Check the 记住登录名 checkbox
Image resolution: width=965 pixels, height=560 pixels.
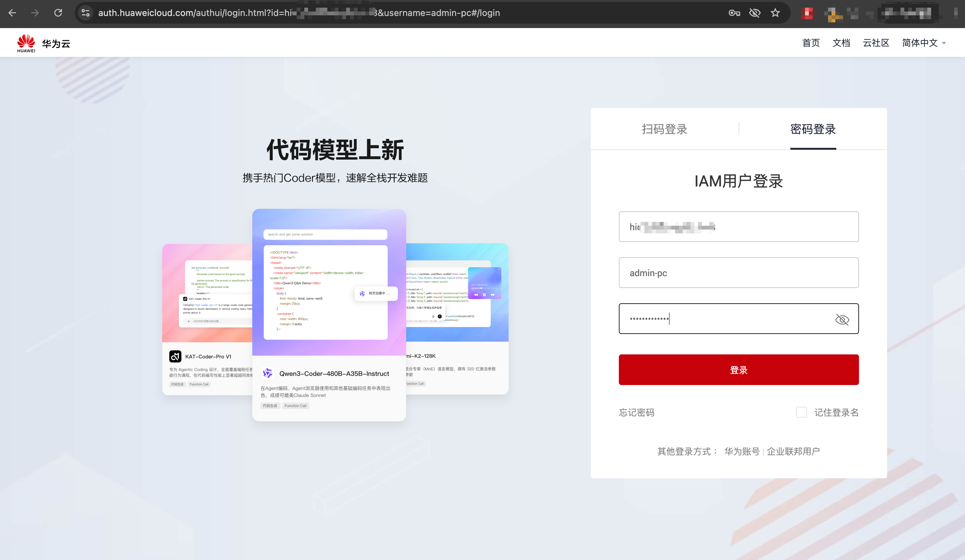tap(801, 412)
